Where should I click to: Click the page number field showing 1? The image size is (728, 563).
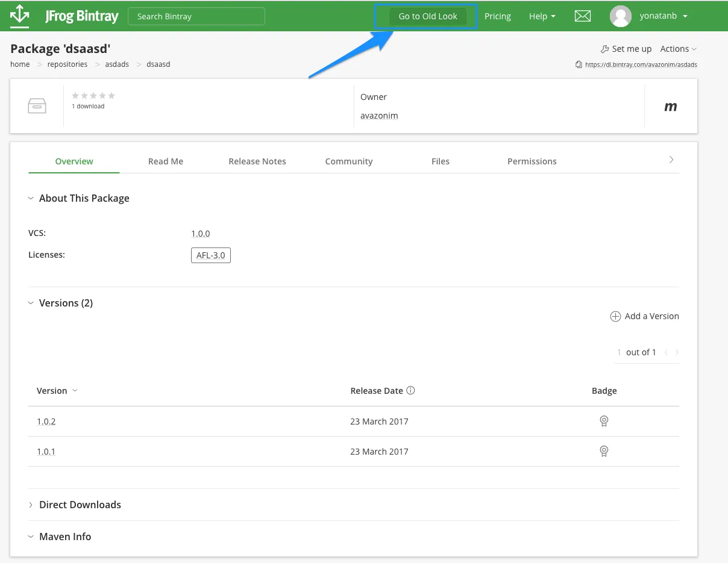click(x=619, y=352)
